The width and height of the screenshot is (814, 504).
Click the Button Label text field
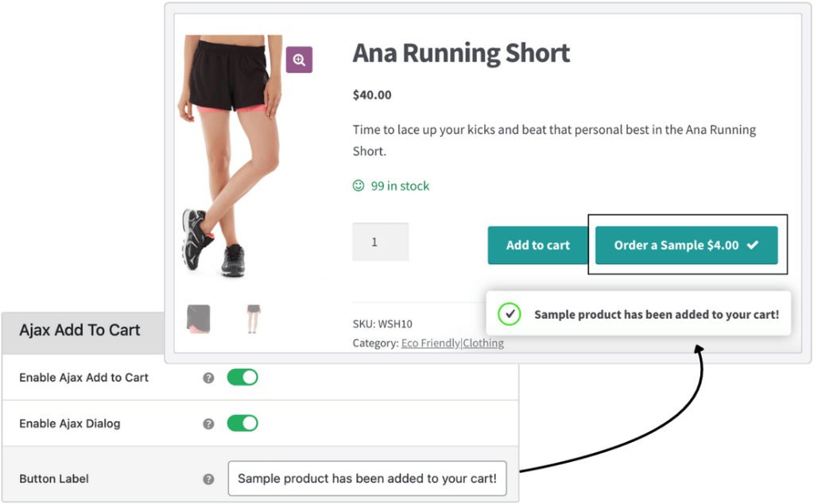[x=367, y=479]
